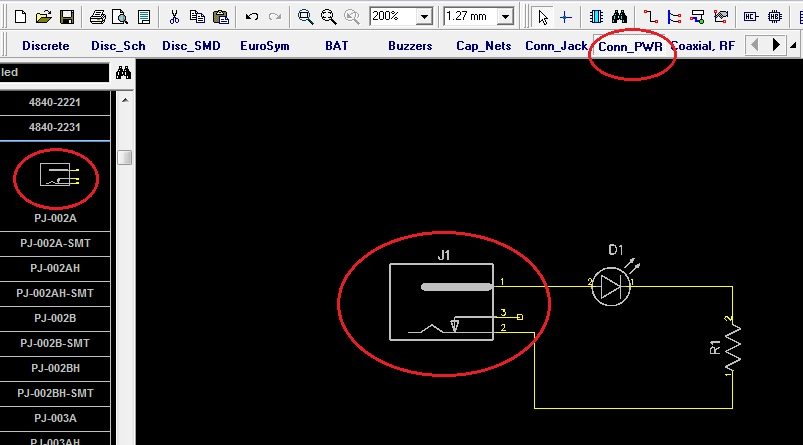Open an existing file with the folder icon
The image size is (803, 445).
(x=44, y=17)
